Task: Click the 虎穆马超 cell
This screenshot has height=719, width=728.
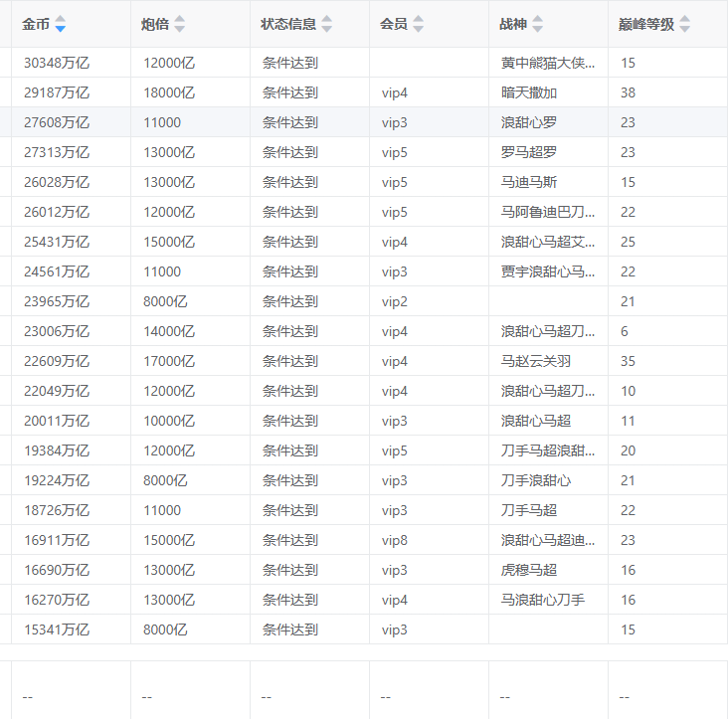Action: (529, 570)
